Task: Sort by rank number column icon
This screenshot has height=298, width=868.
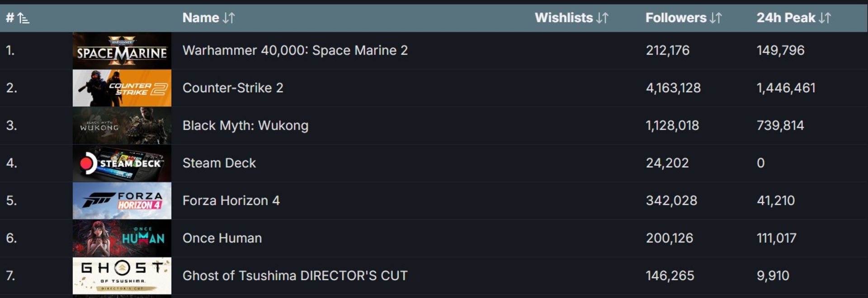Action: coord(24,18)
